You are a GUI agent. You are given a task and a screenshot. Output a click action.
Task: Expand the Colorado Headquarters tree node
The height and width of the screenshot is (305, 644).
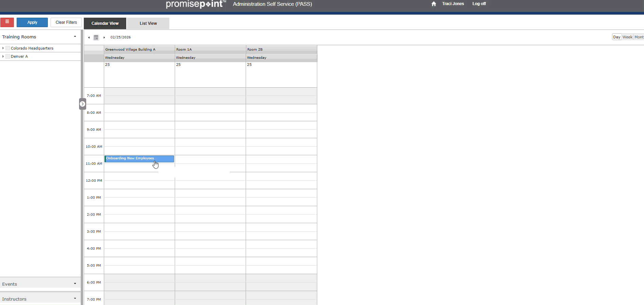[3, 48]
